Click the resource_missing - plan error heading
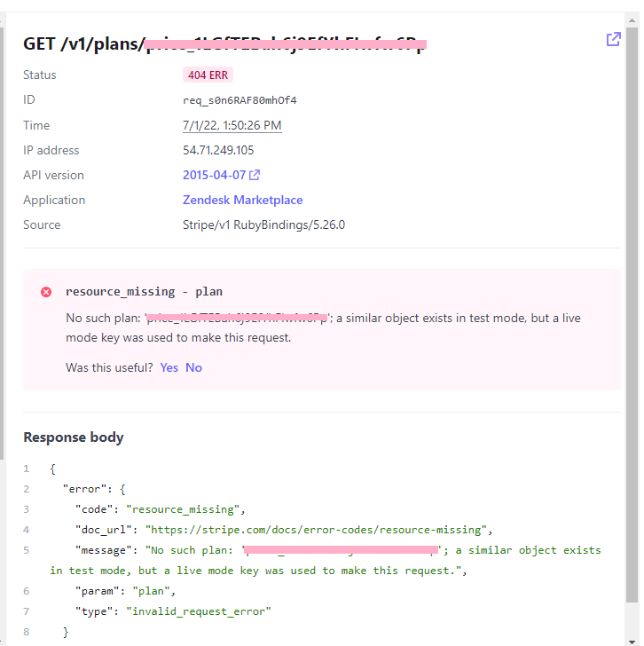The image size is (644, 646). click(x=144, y=292)
